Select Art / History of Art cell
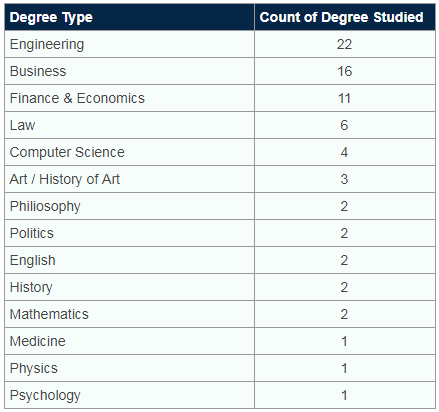 point(129,179)
